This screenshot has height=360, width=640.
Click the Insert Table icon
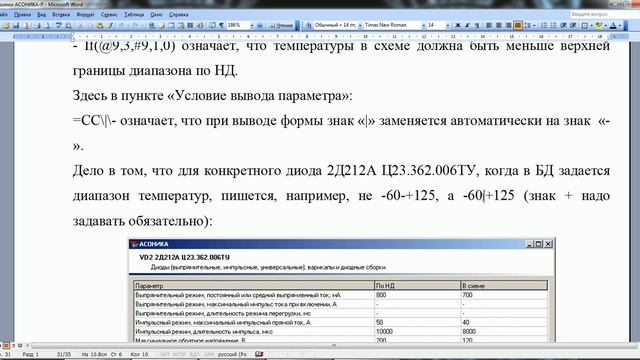(x=171, y=25)
